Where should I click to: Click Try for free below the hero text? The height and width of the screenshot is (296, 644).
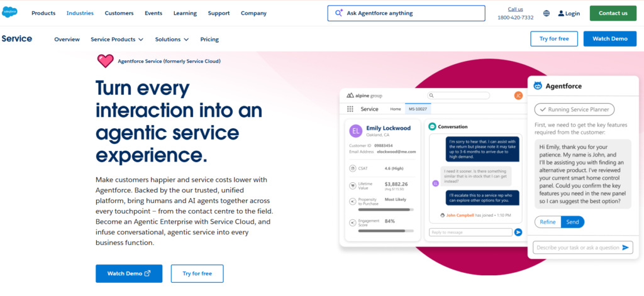pyautogui.click(x=197, y=273)
